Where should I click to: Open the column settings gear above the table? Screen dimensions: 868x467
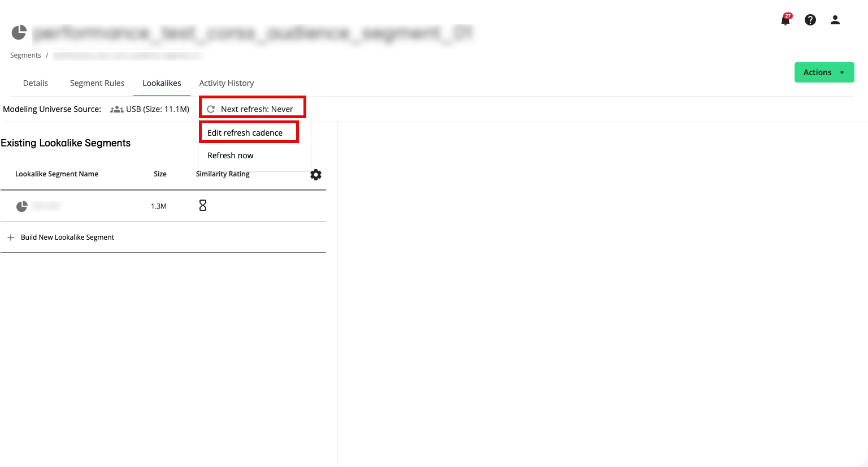(316, 175)
